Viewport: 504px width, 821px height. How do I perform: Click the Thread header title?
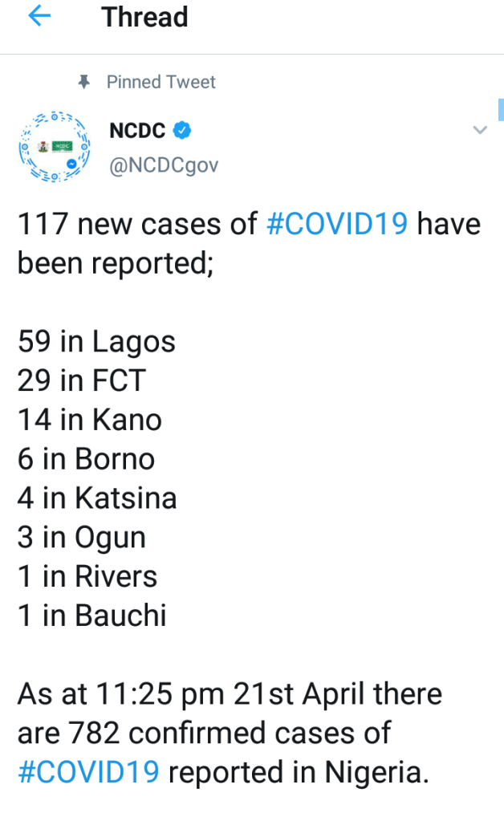145,18
